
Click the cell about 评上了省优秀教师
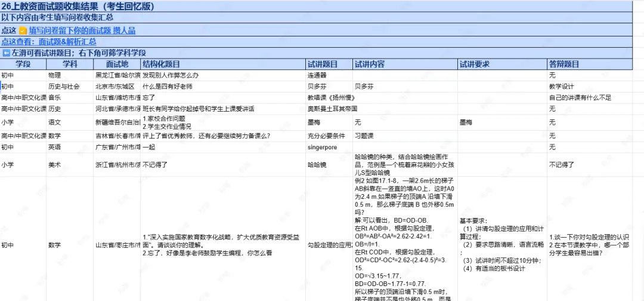click(x=224, y=136)
